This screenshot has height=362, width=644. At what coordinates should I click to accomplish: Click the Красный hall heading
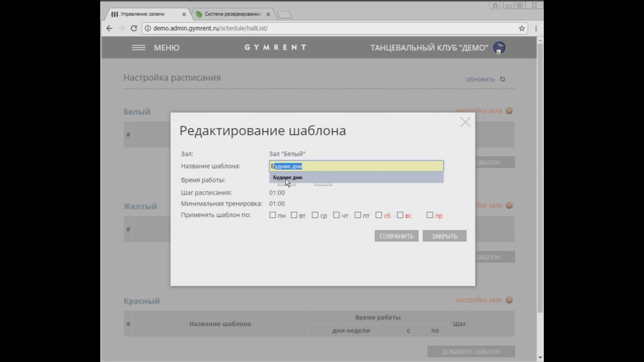coord(142,301)
